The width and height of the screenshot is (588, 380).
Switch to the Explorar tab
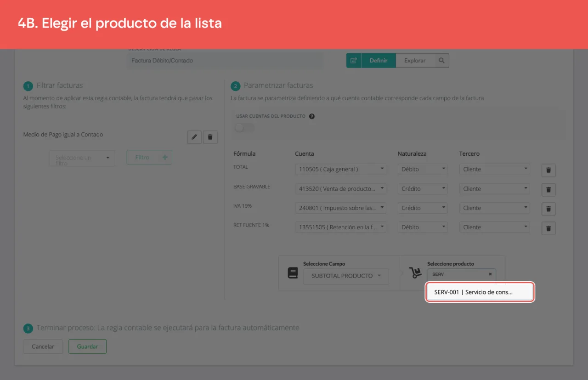415,61
